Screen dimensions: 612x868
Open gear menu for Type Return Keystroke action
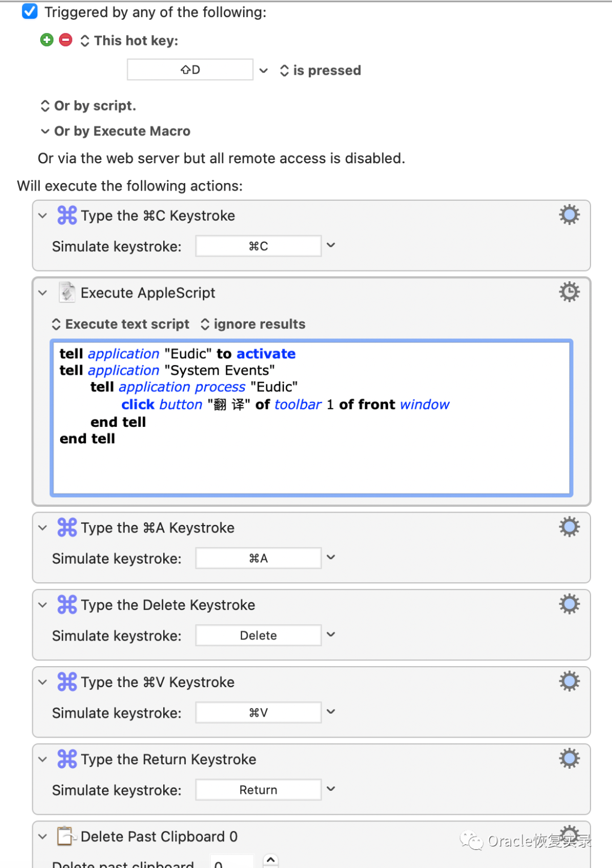[569, 759]
